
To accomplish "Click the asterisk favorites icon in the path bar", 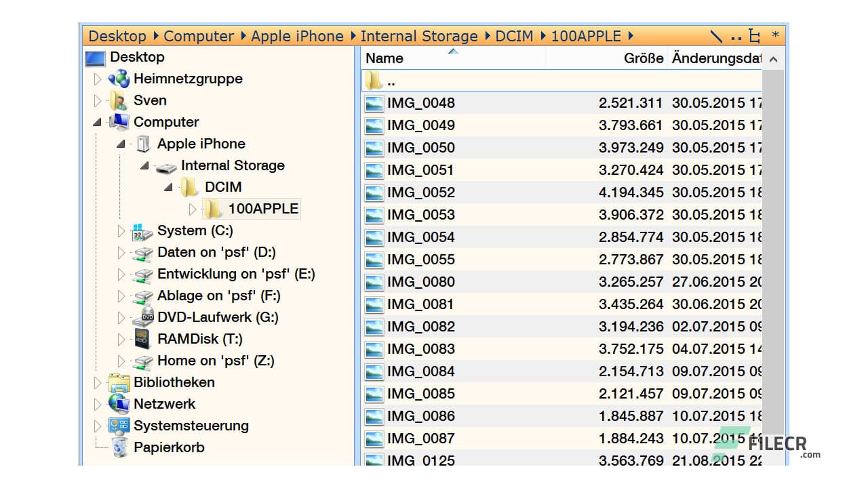I will [775, 36].
